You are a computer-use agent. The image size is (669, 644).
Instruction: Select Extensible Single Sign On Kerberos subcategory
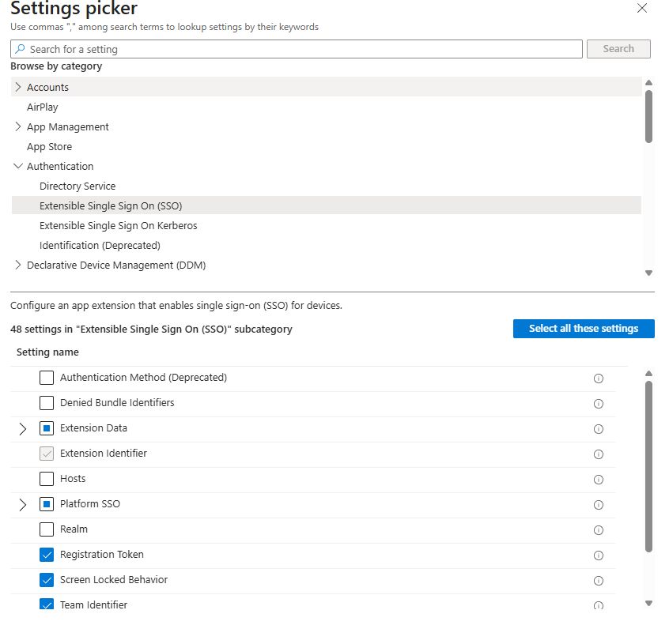click(x=118, y=226)
